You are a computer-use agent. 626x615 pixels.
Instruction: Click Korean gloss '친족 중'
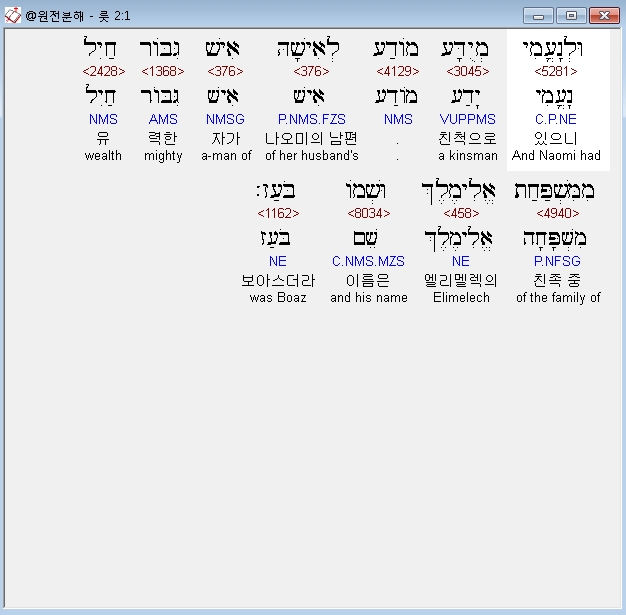pos(557,280)
